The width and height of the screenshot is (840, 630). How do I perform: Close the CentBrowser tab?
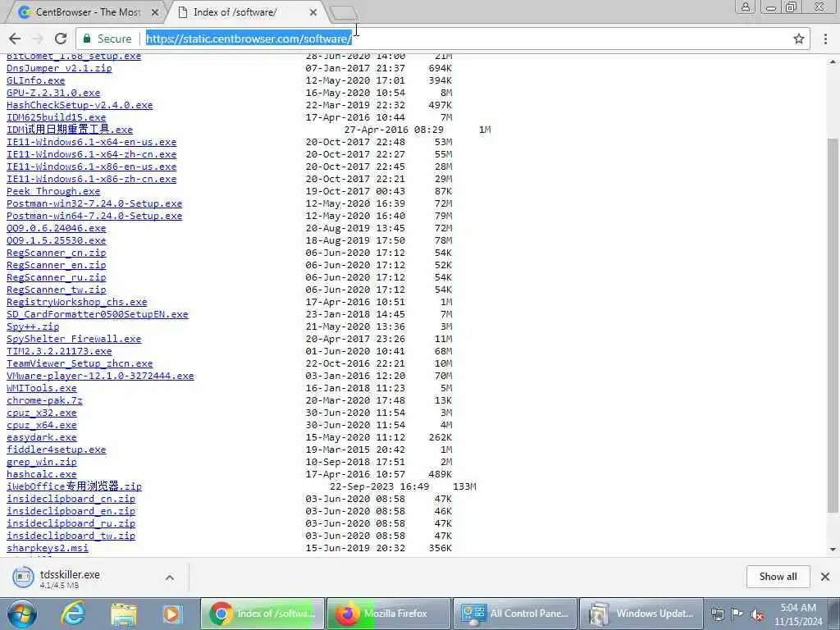(x=155, y=12)
